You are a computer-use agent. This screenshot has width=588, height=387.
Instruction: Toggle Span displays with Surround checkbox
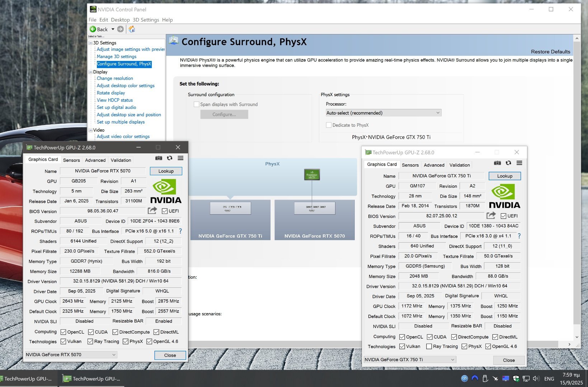197,104
